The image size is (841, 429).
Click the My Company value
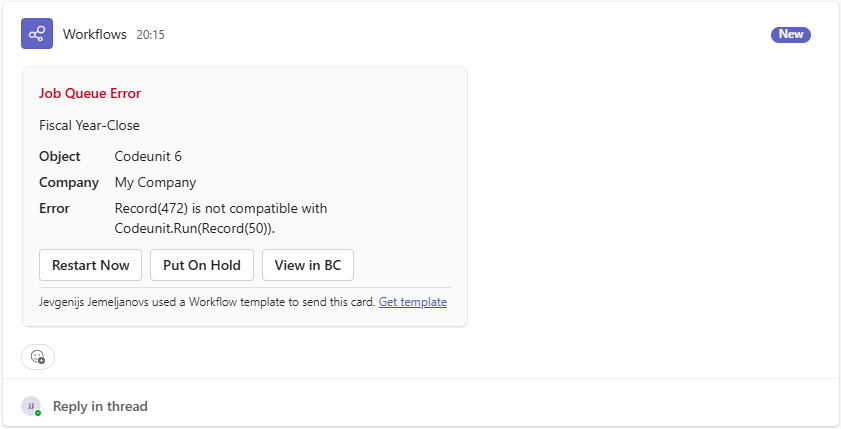click(155, 182)
